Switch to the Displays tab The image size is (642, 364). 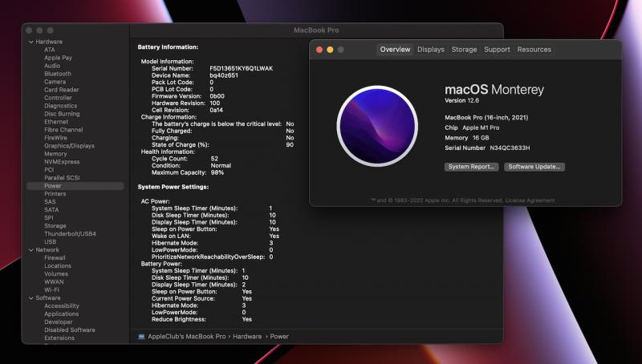pyautogui.click(x=431, y=50)
